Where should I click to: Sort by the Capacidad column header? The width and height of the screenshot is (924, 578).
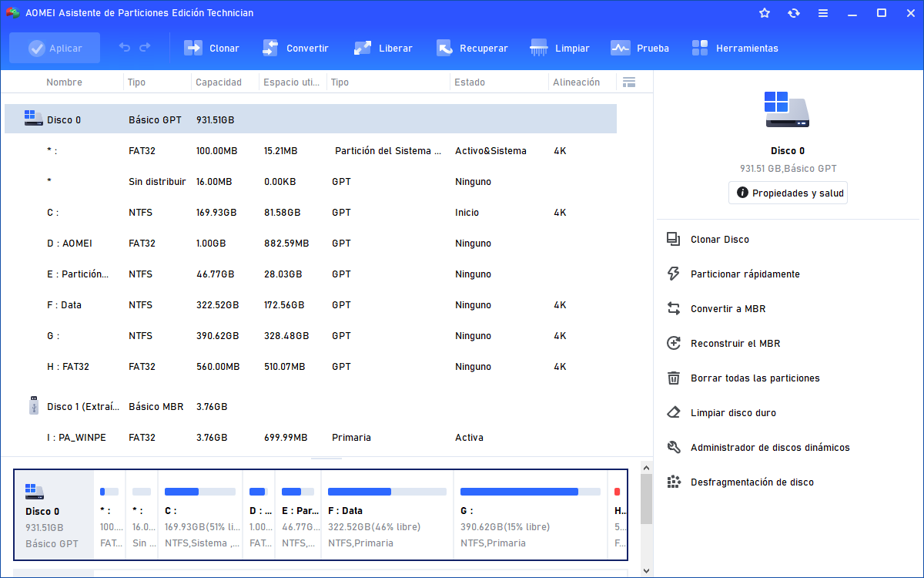tap(219, 82)
